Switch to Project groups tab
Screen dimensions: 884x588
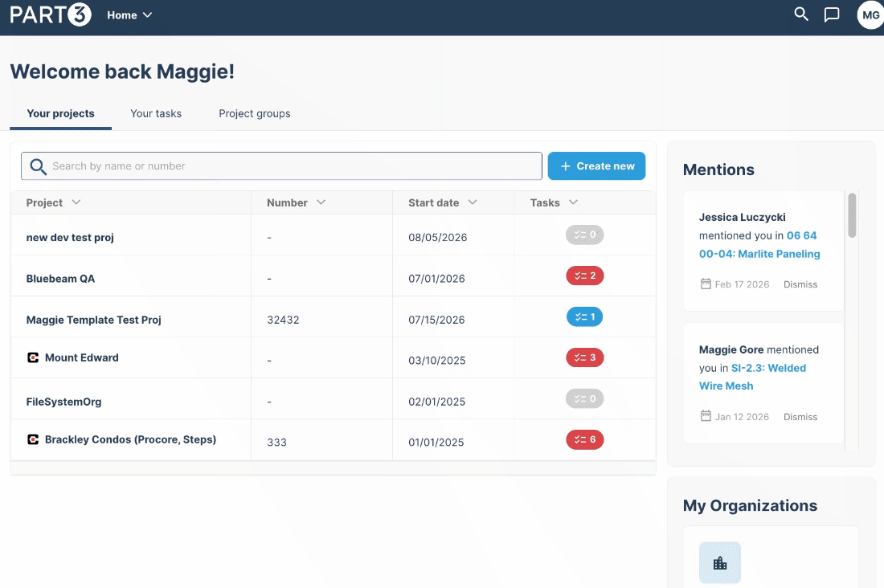click(x=254, y=113)
